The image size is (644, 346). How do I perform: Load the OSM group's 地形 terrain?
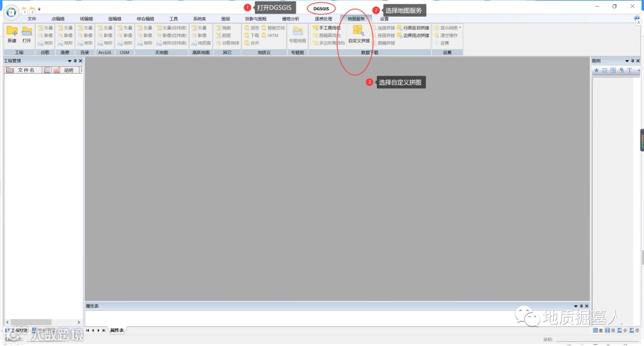(x=125, y=43)
